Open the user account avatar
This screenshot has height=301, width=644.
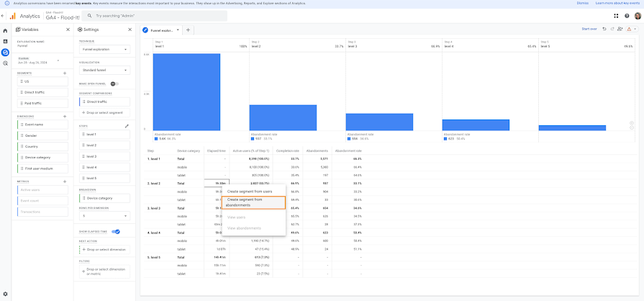pos(638,16)
